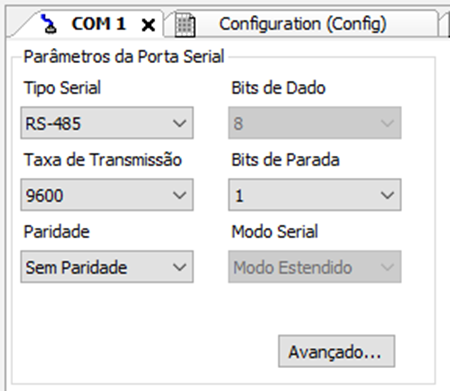Open the Avançado... advanced settings button
Screen dimensions: 450x391
337,351
